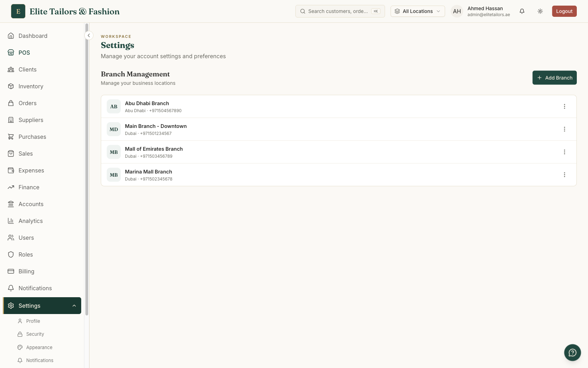The image size is (588, 368).
Task: Open the Inventory menu item
Action: (x=42, y=86)
